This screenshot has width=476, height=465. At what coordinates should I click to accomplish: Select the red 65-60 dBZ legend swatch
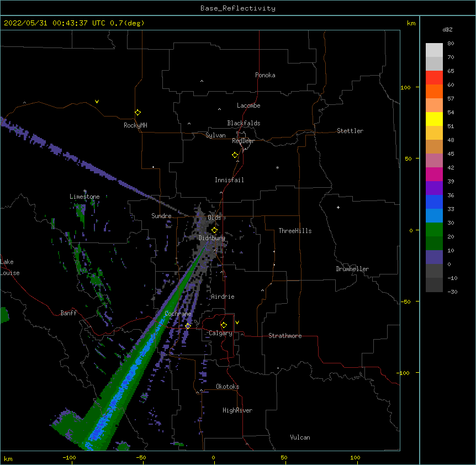click(434, 77)
